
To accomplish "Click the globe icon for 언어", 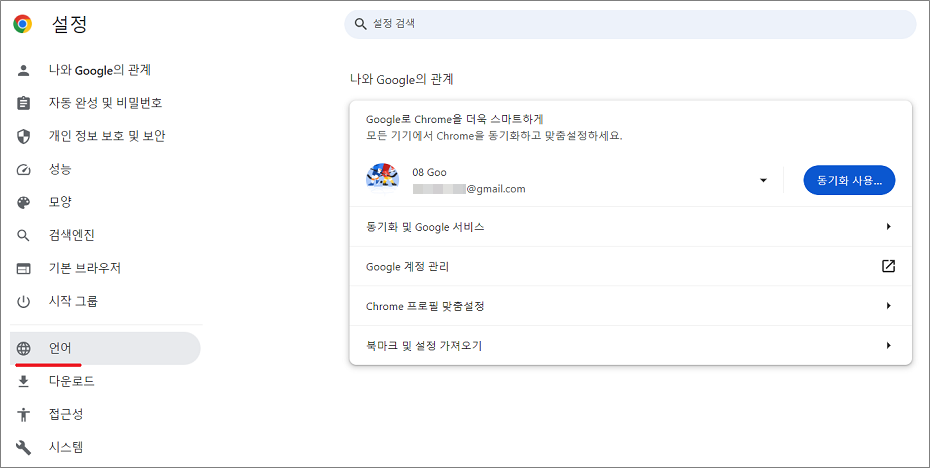I will coord(23,348).
